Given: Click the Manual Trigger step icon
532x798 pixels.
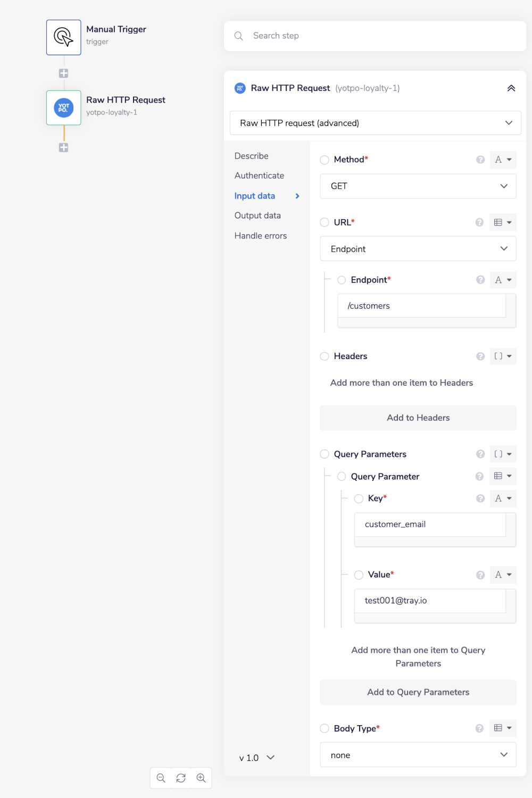Looking at the screenshot, I should (63, 37).
